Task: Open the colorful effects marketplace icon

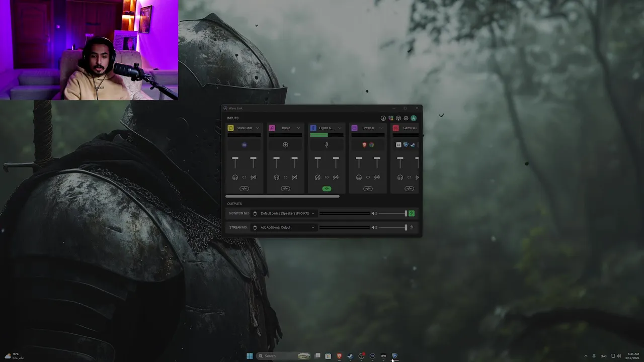Action: coord(390,118)
